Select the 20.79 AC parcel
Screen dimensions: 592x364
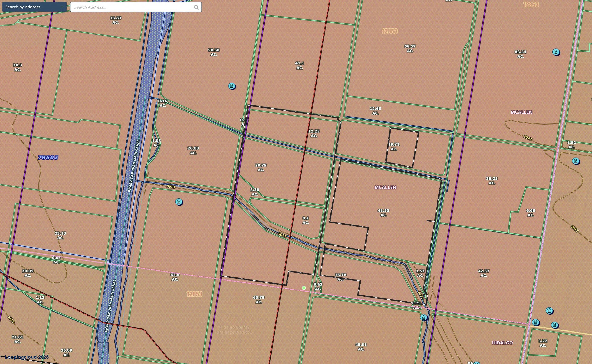click(x=260, y=167)
